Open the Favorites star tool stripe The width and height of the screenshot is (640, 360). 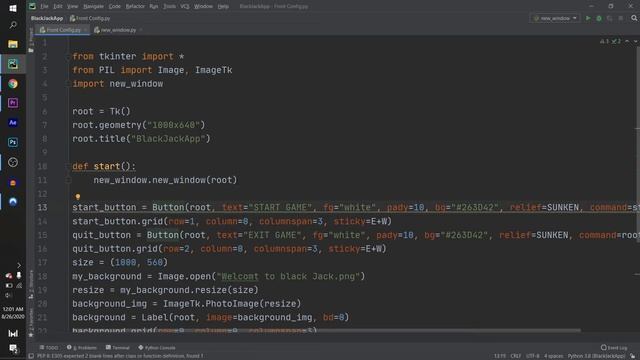[31, 322]
